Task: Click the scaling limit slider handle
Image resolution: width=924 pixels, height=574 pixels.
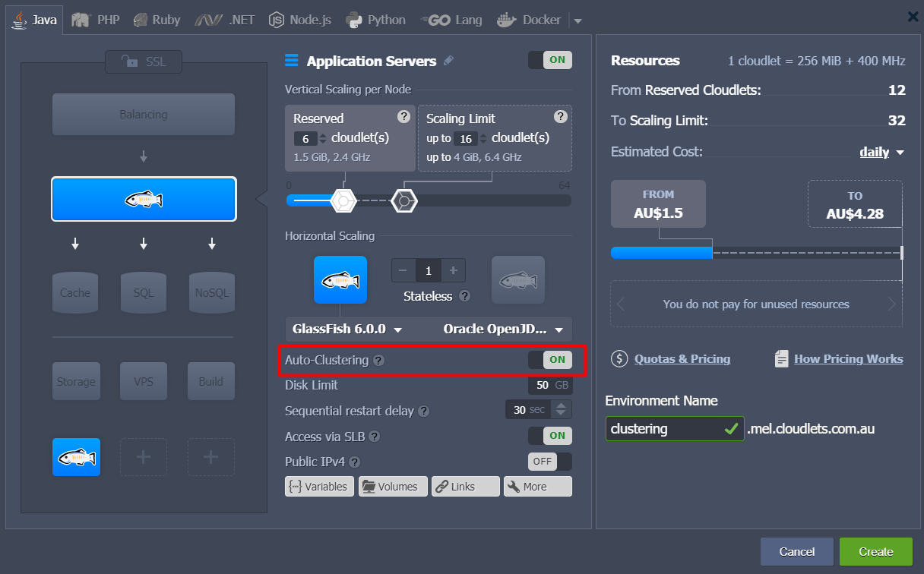Action: pos(403,201)
